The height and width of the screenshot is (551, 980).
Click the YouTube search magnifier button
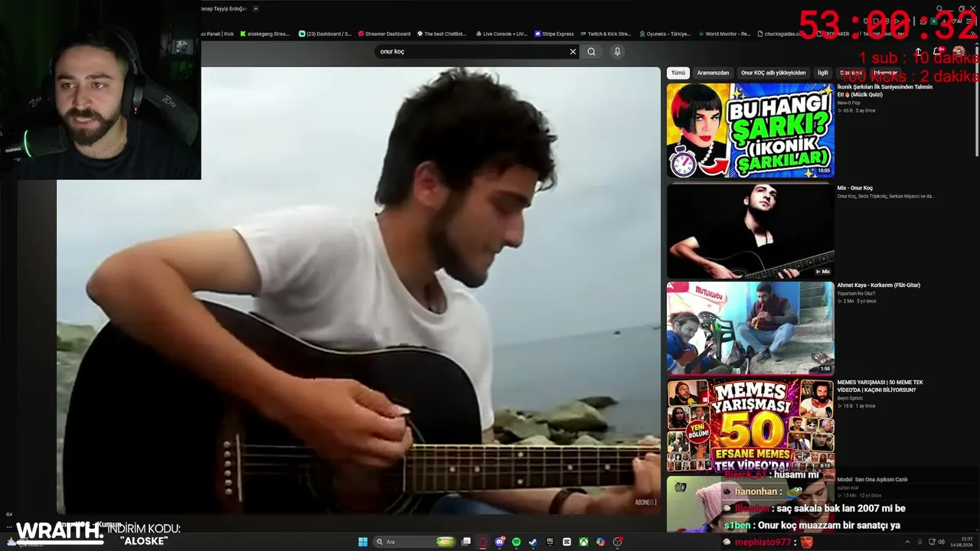(591, 51)
